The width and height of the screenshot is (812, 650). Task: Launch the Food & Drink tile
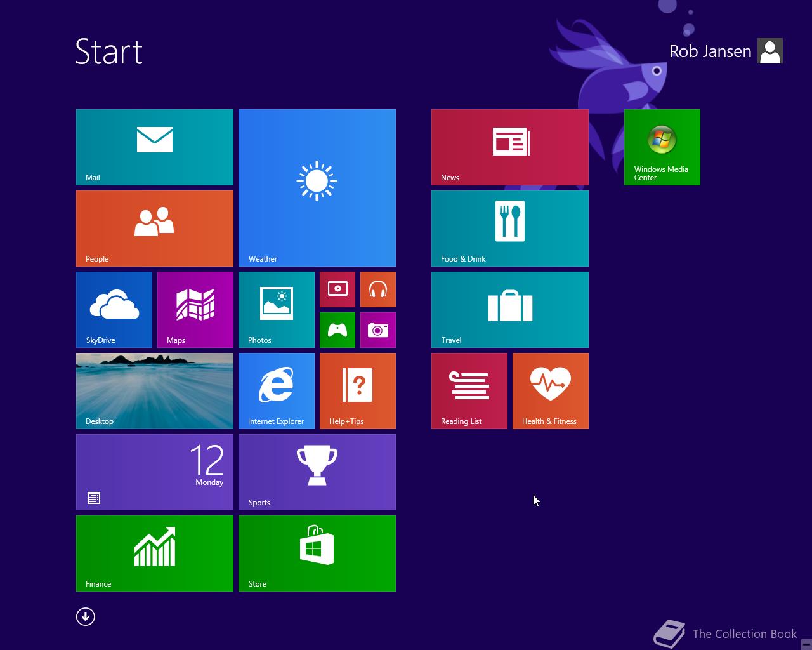click(x=510, y=229)
